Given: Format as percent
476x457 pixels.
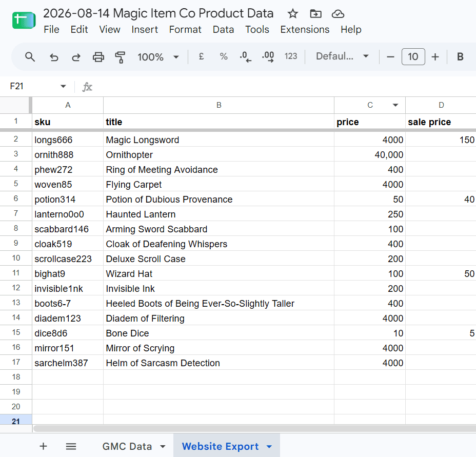Looking at the screenshot, I should pos(224,56).
